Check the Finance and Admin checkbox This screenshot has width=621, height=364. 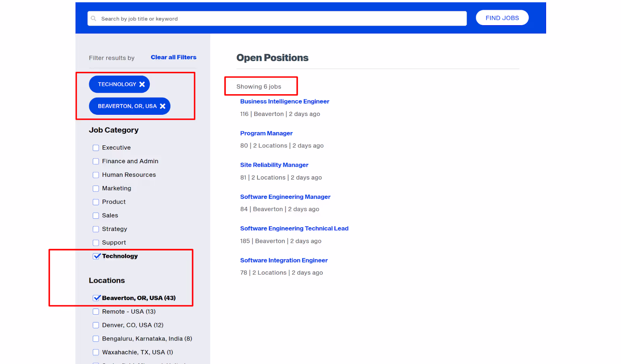(96, 161)
